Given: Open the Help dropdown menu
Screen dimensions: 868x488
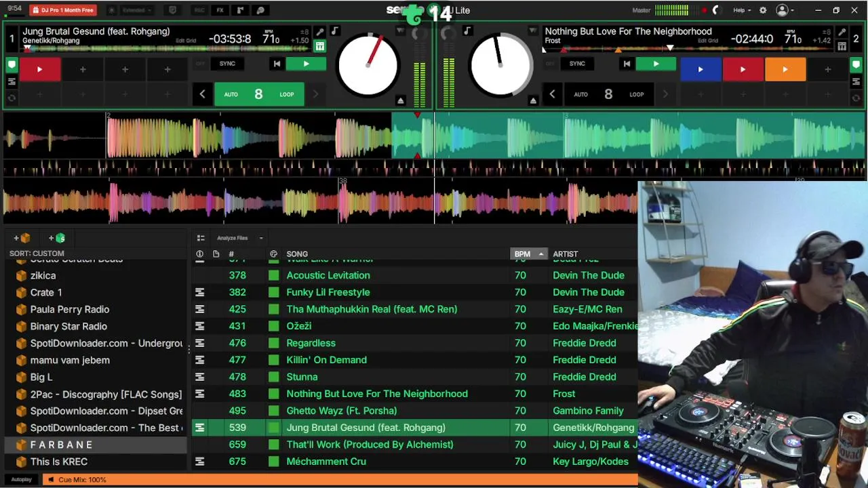Looking at the screenshot, I should 742,10.
